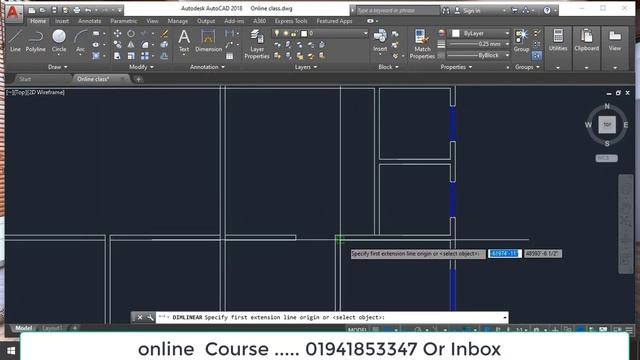The height and width of the screenshot is (360, 640).
Task: Select the Mirror tool
Action: pos(131,44)
